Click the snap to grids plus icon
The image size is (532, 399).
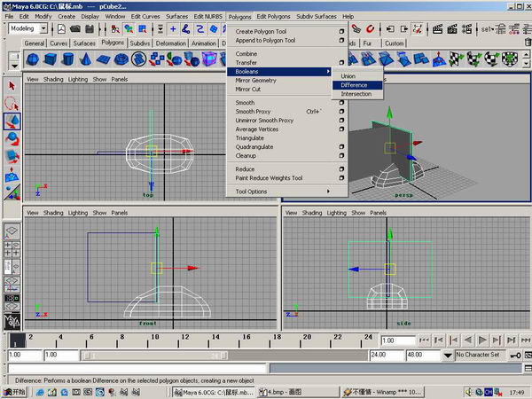(173, 29)
